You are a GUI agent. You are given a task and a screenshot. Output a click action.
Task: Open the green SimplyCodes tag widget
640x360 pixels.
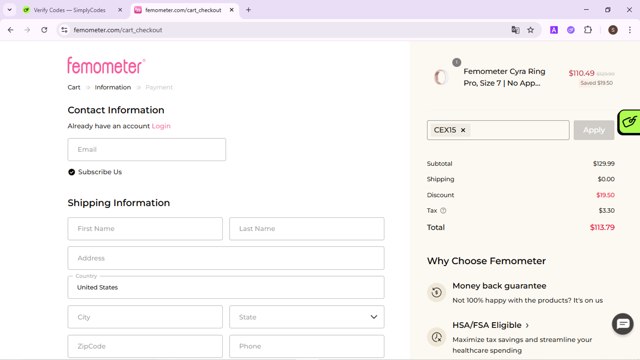629,122
